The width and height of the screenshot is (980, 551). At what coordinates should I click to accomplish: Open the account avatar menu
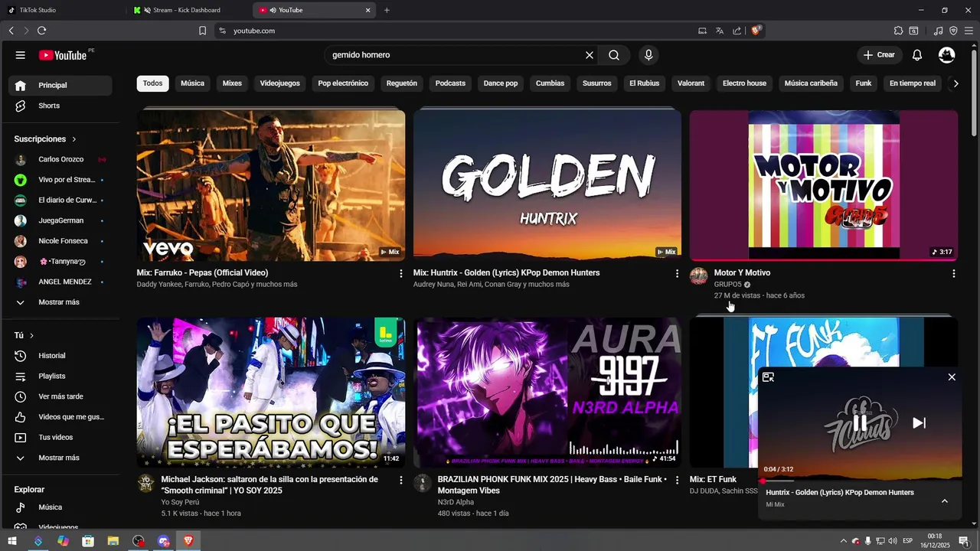(947, 55)
